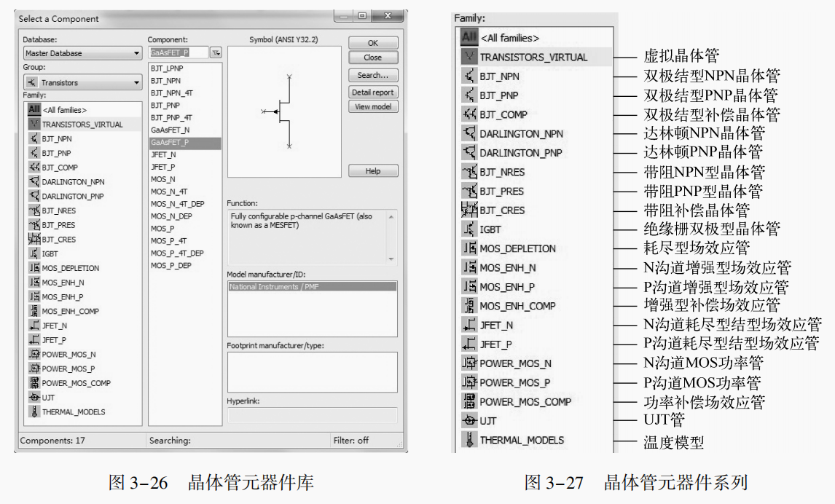This screenshot has height=504, width=835.
Task: Select National Instruments / PMF model entry
Action: [x=312, y=286]
